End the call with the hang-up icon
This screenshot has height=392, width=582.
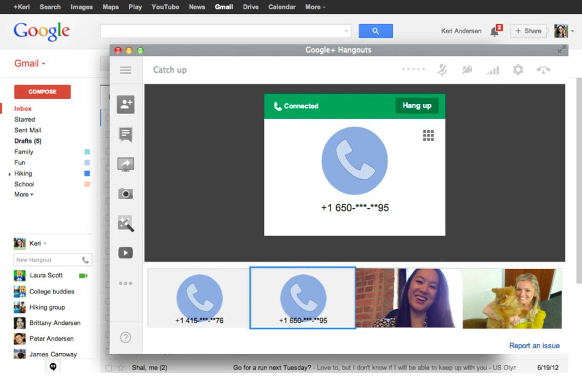pyautogui.click(x=544, y=70)
